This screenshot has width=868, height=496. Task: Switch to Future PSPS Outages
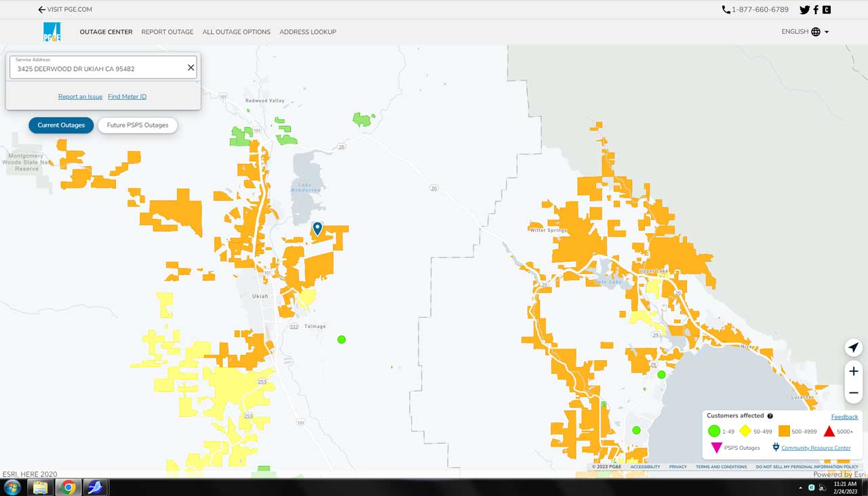point(138,125)
